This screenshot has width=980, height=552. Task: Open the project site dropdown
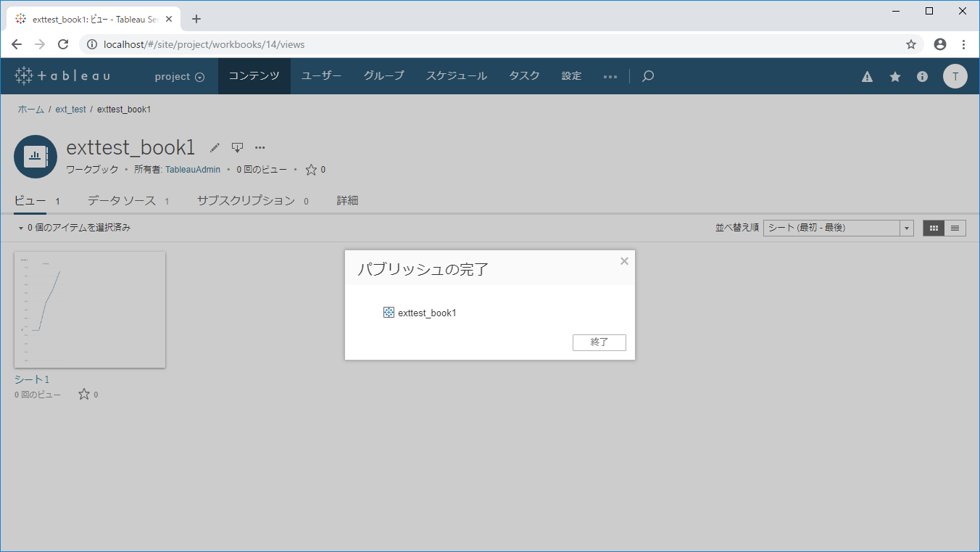click(x=180, y=76)
